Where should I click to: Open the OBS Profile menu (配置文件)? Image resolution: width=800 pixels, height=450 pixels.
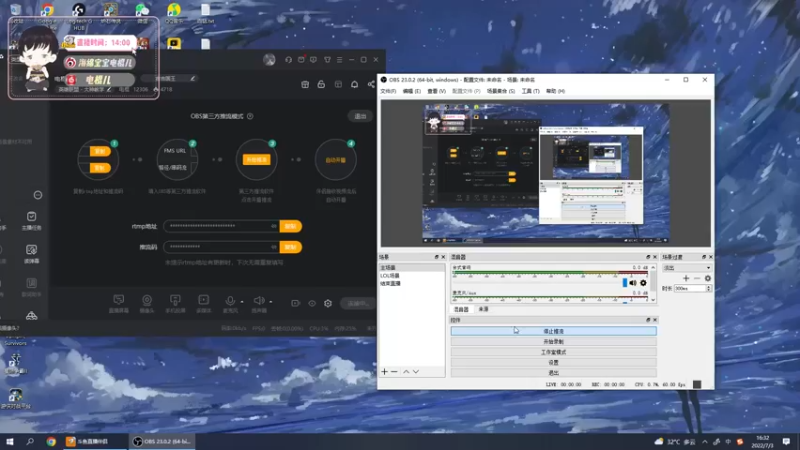click(x=466, y=91)
